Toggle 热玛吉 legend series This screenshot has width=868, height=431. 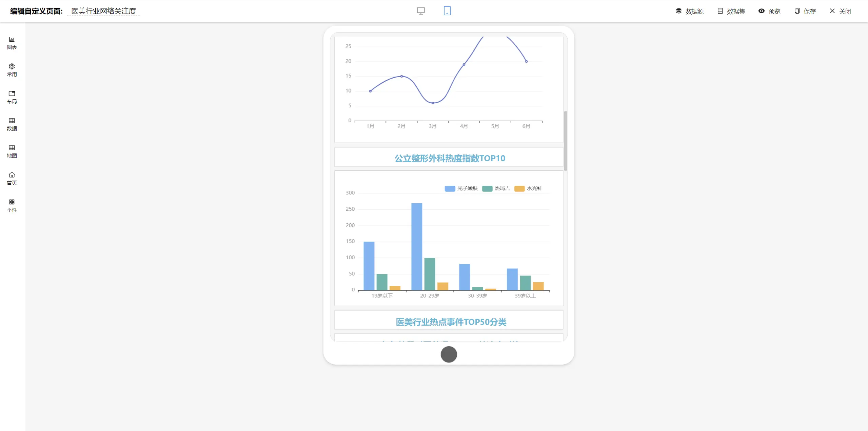(x=496, y=188)
